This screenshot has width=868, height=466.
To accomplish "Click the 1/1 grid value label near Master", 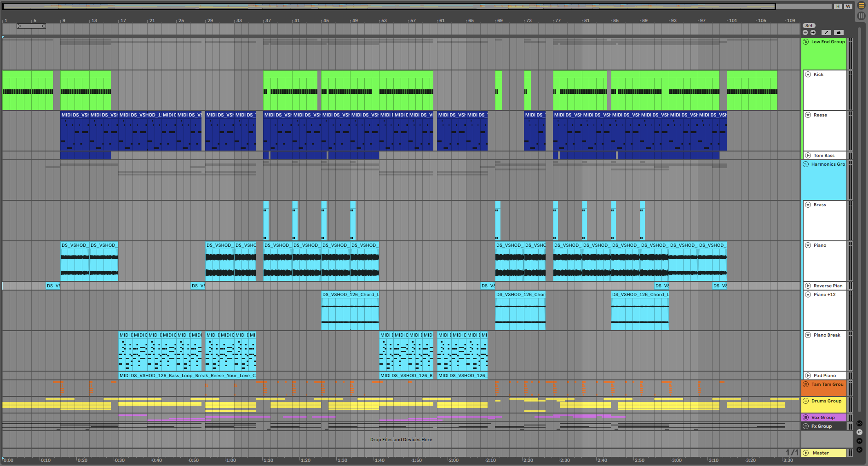I will point(792,453).
